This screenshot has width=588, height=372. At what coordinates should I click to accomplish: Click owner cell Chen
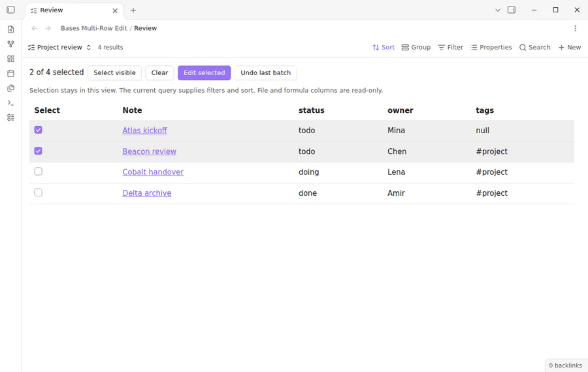pos(397,151)
